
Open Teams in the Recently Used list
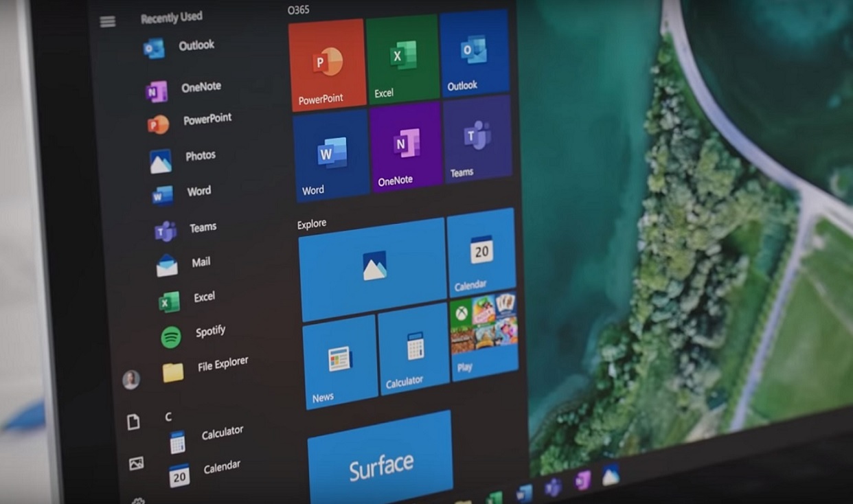(186, 229)
